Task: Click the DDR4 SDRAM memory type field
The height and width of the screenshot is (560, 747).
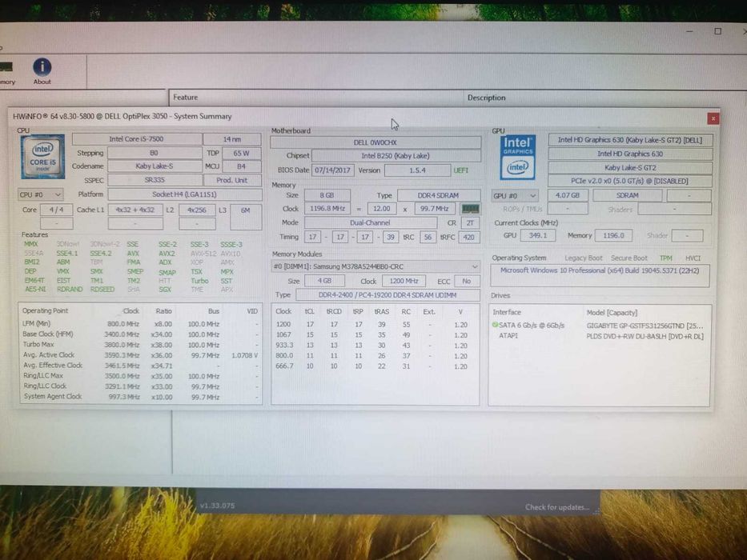Action: tap(438, 195)
